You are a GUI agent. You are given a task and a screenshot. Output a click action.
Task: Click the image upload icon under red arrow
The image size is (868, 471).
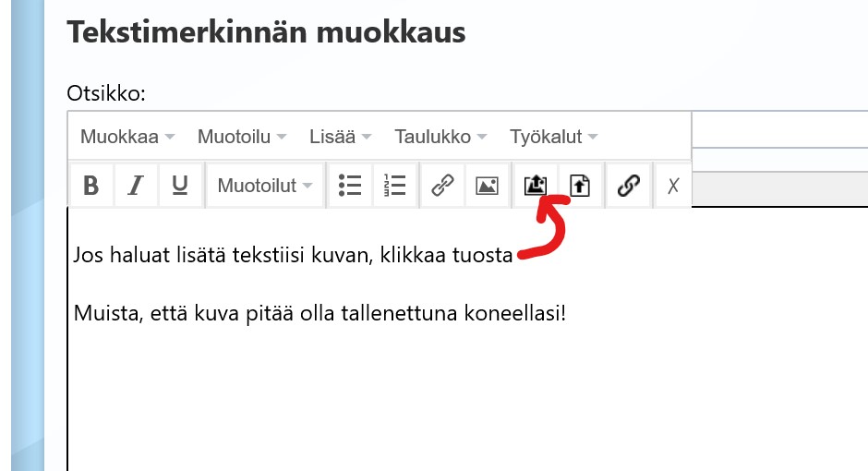[x=535, y=186]
